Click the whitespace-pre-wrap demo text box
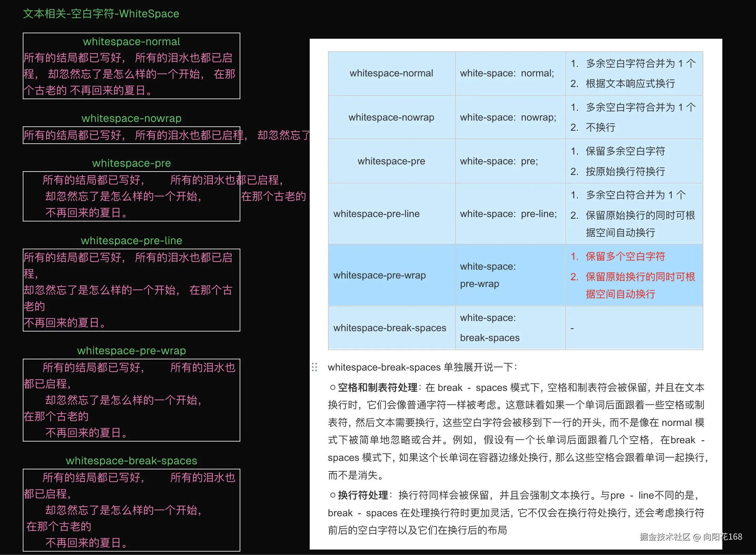Image resolution: width=756 pixels, height=555 pixels. click(x=131, y=400)
